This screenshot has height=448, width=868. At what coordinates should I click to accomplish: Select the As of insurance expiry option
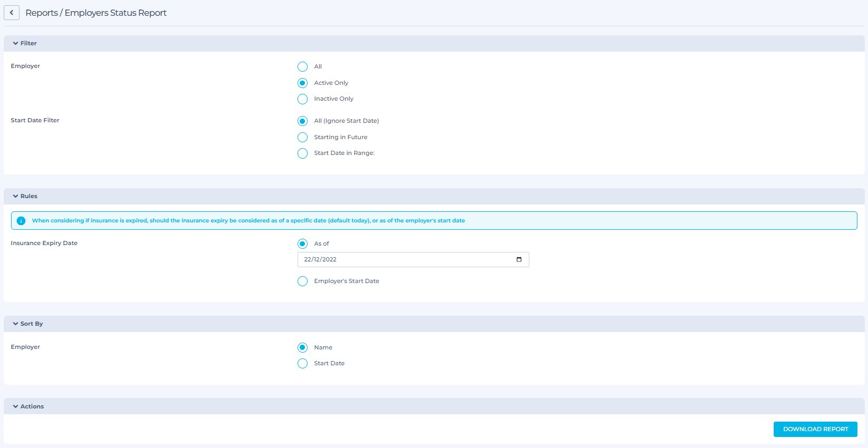click(302, 244)
